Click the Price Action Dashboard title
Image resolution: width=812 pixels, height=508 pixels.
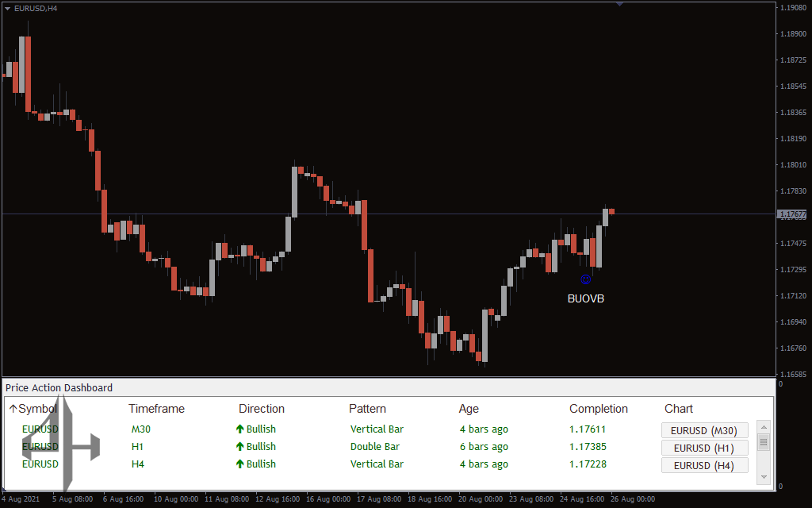[x=59, y=387]
